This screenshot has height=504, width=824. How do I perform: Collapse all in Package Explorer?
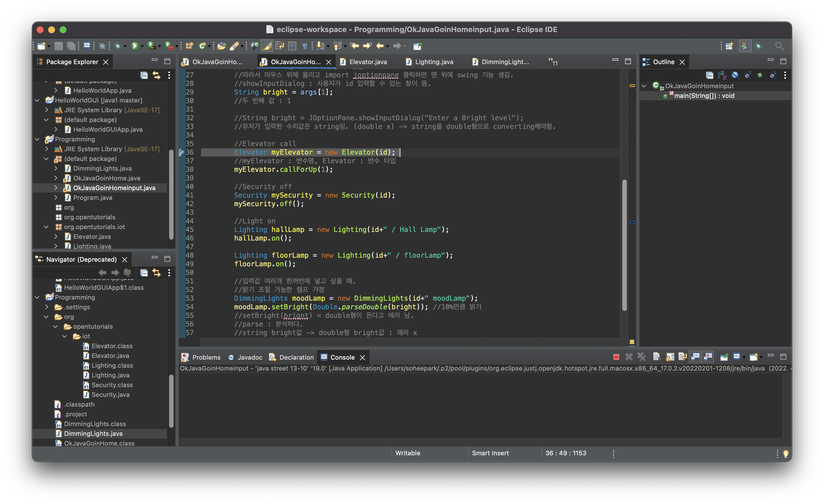pyautogui.click(x=144, y=75)
